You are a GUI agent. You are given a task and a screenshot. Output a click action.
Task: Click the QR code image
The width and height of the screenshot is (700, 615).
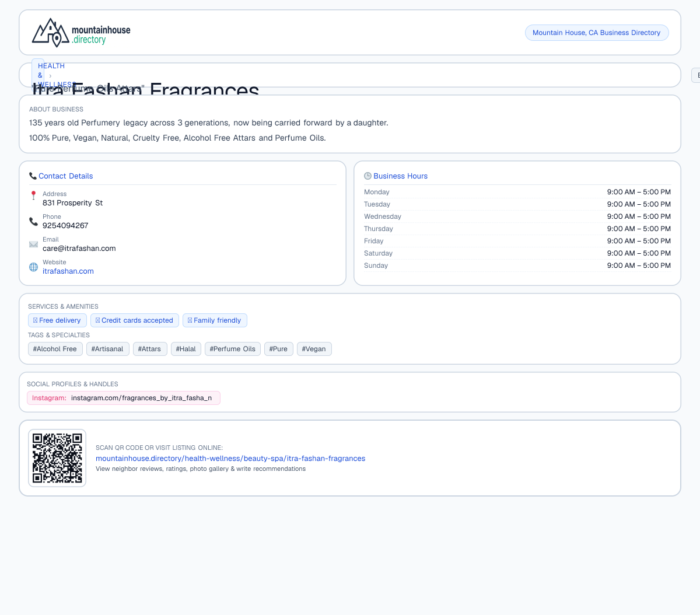point(57,458)
